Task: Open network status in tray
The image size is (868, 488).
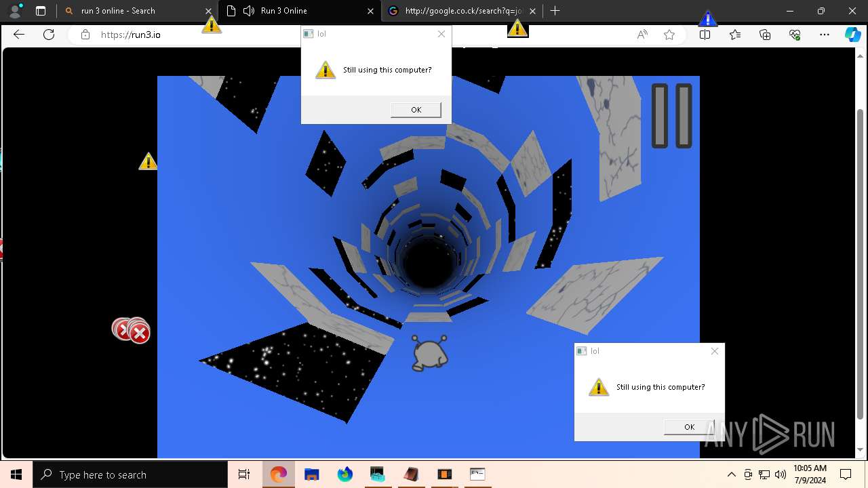Action: 764,474
